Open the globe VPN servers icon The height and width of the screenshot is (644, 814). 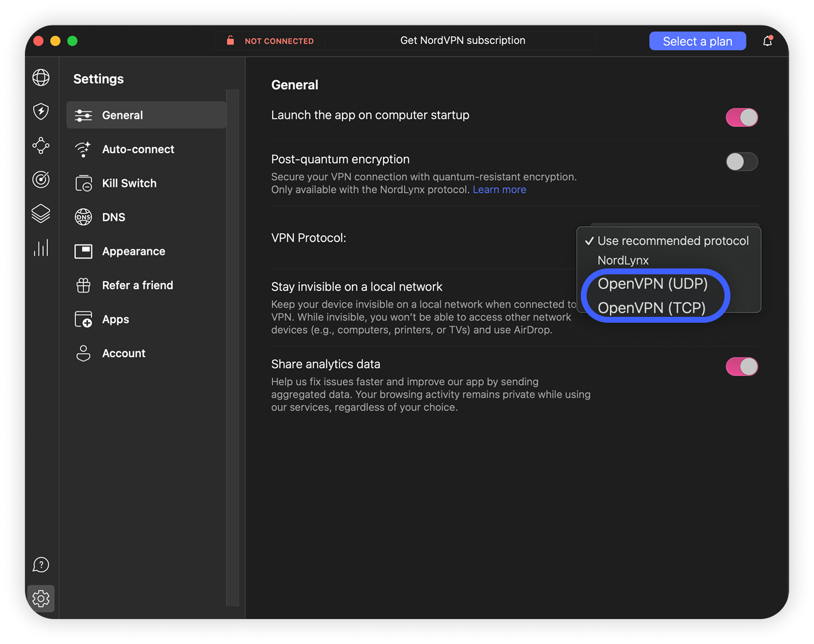41,78
